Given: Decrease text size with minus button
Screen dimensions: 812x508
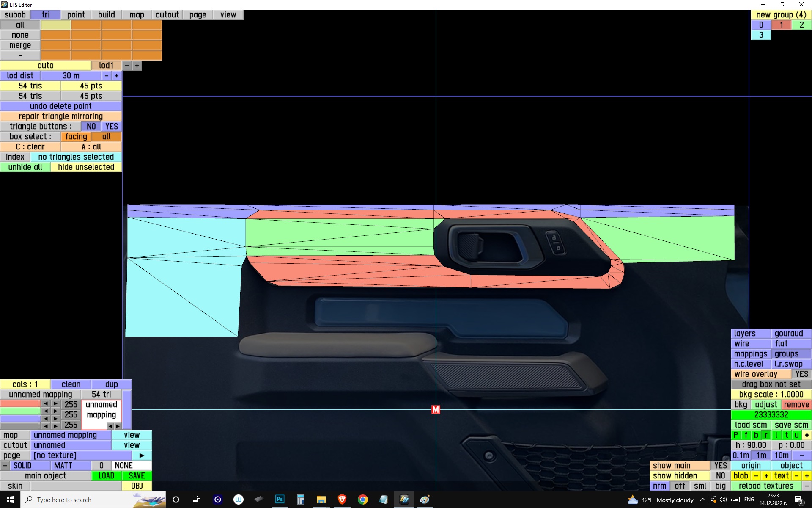Looking at the screenshot, I should click(x=797, y=476).
